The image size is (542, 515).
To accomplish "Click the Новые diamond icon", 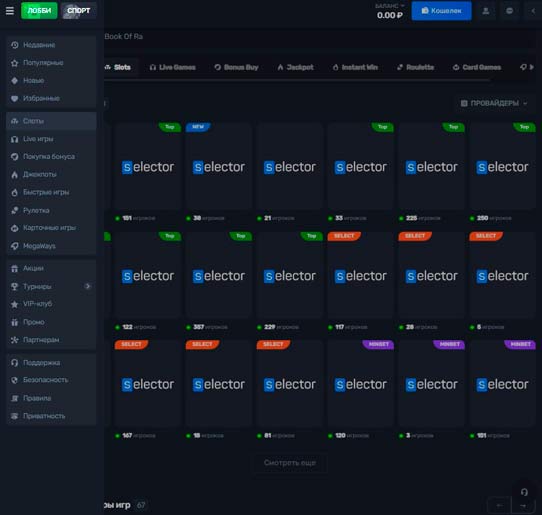I will (x=15, y=81).
